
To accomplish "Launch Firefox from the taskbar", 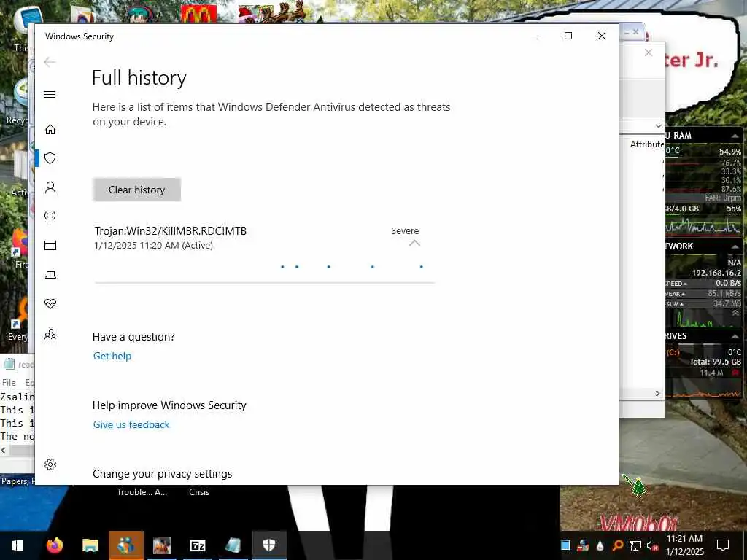I will pos(54,545).
